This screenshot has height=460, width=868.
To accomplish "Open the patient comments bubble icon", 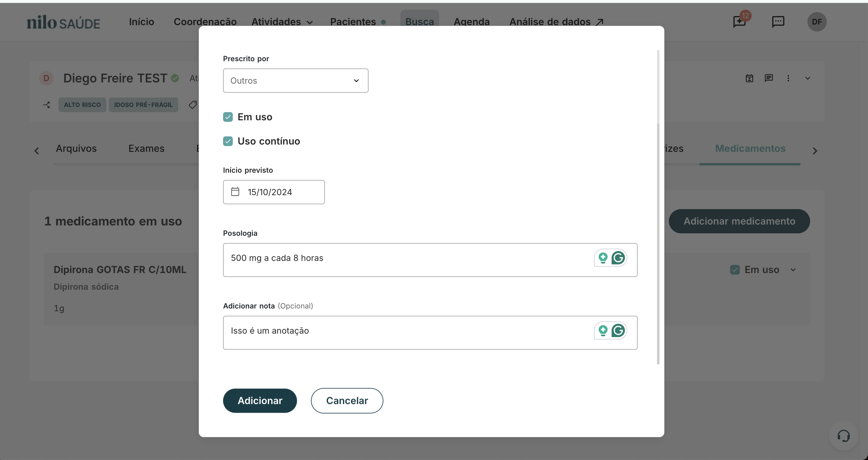I will coord(769,78).
